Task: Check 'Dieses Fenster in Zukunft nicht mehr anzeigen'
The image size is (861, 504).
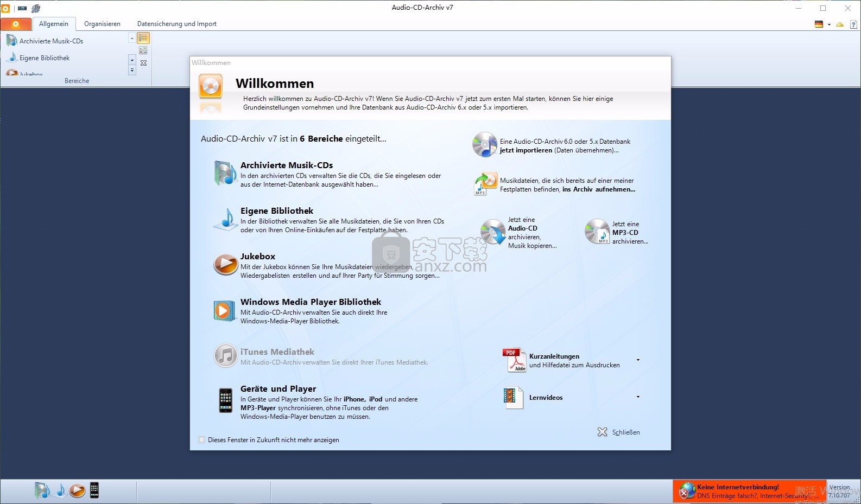Action: (x=202, y=440)
